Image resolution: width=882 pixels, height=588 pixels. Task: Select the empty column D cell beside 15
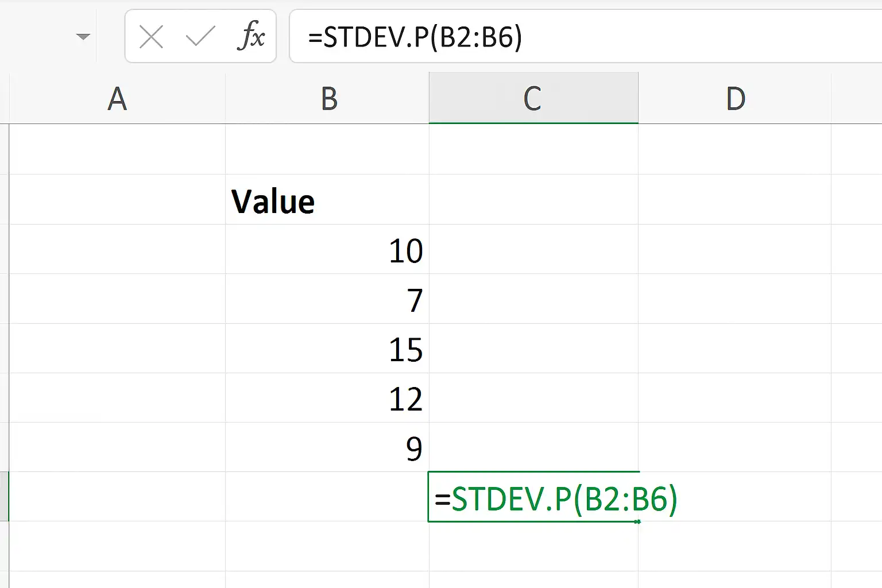[735, 349]
